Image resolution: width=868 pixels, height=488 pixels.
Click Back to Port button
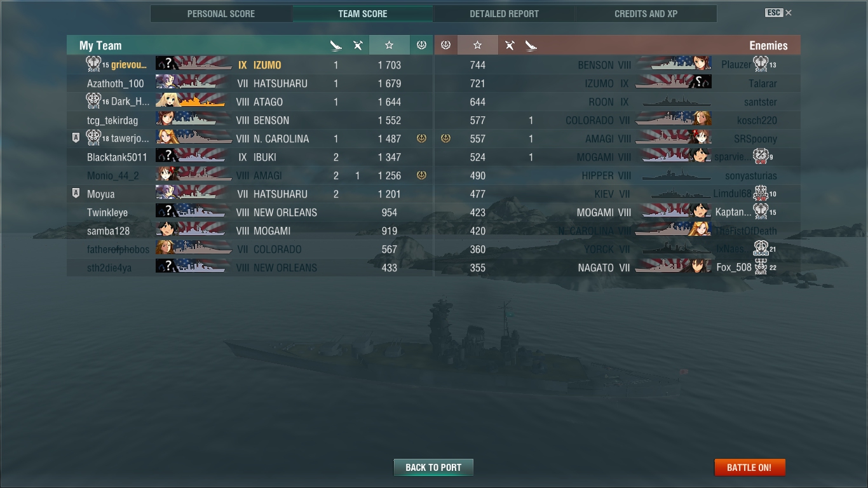coord(433,467)
